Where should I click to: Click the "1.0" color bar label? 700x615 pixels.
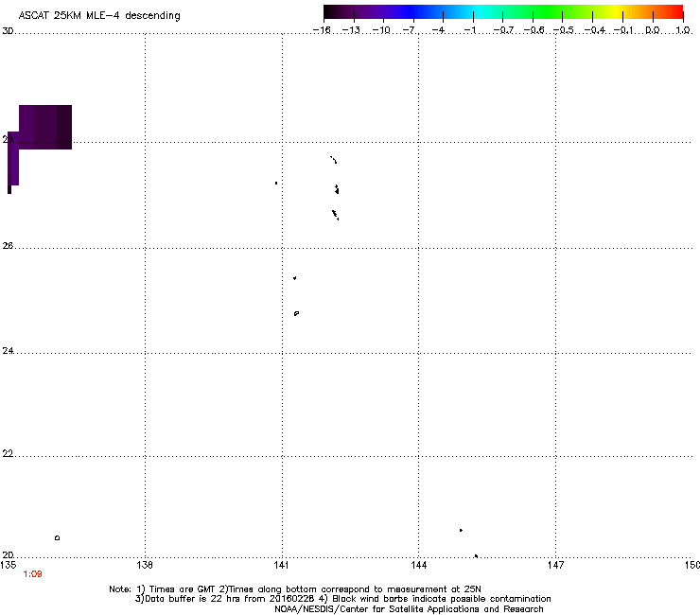pyautogui.click(x=683, y=30)
